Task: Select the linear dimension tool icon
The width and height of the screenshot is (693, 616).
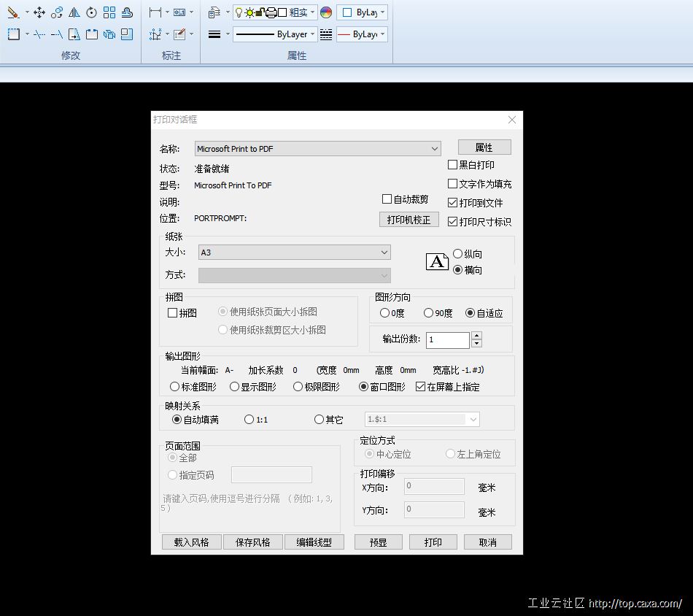Action: [155, 12]
